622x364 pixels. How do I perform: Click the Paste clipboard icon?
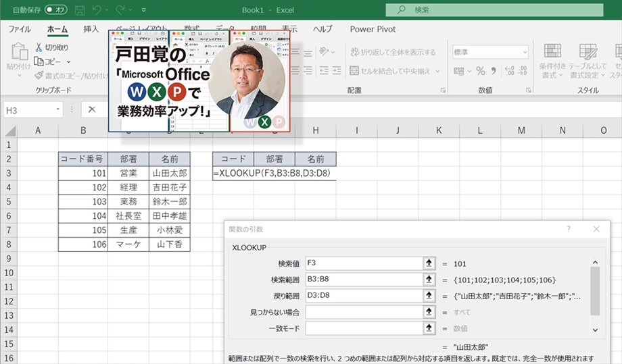19,51
